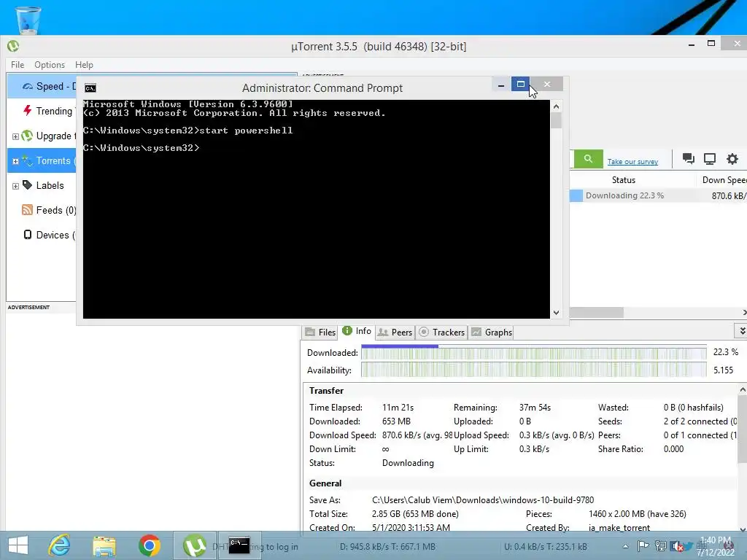The image size is (747, 560).
Task: Maximize the Command Prompt window
Action: [x=521, y=84]
